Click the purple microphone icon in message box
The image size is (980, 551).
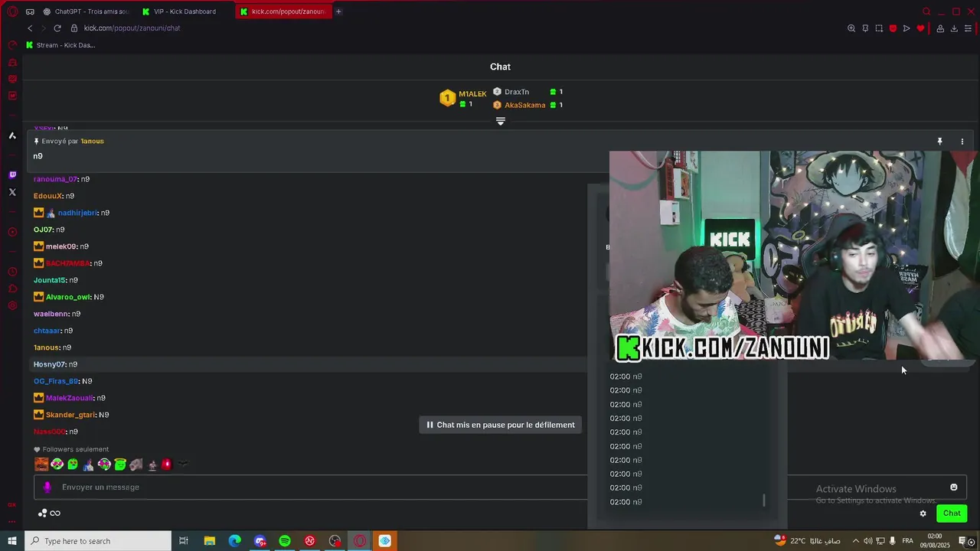pos(47,487)
